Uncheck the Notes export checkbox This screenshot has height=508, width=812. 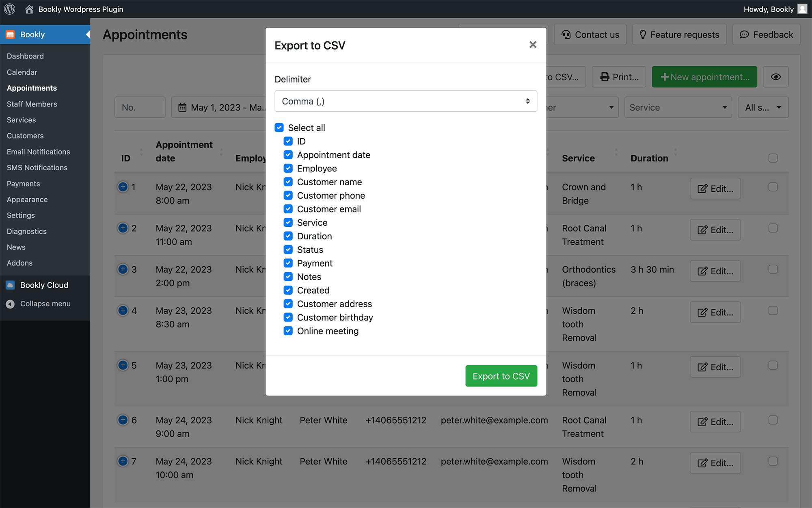coord(288,277)
